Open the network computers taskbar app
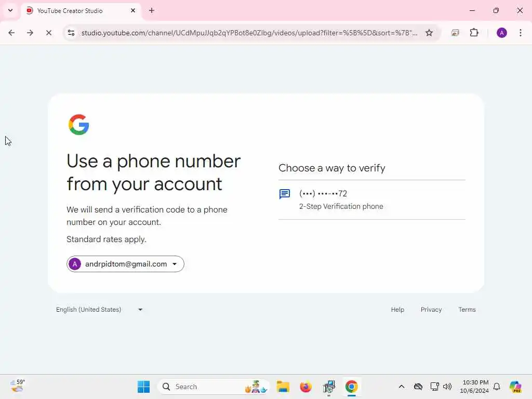This screenshot has width=532, height=399. click(x=329, y=387)
